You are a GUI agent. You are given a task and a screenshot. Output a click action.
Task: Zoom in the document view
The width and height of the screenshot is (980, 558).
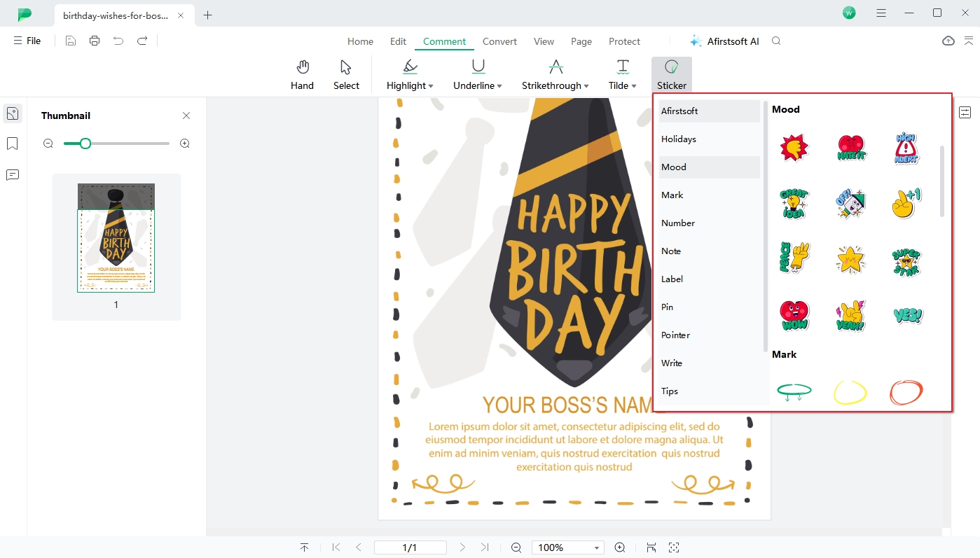(x=620, y=547)
